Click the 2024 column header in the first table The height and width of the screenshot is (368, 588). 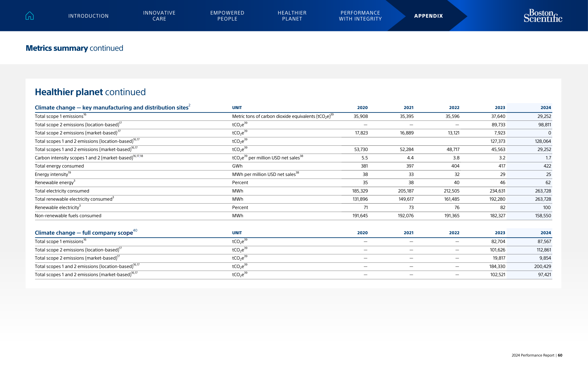546,108
